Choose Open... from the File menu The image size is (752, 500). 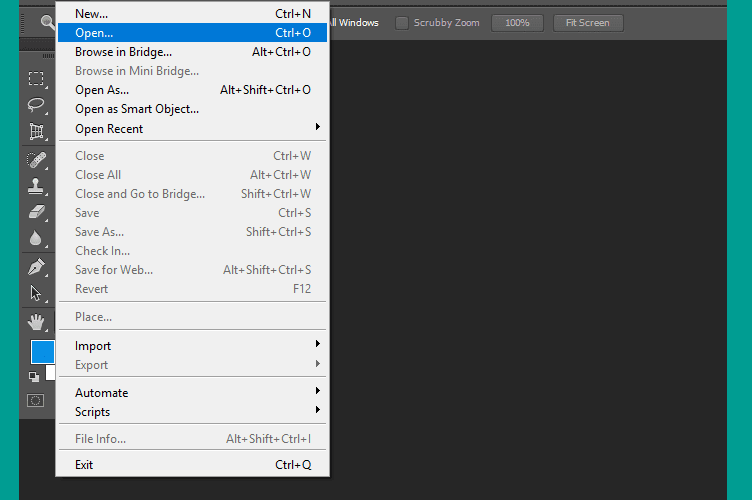click(192, 33)
